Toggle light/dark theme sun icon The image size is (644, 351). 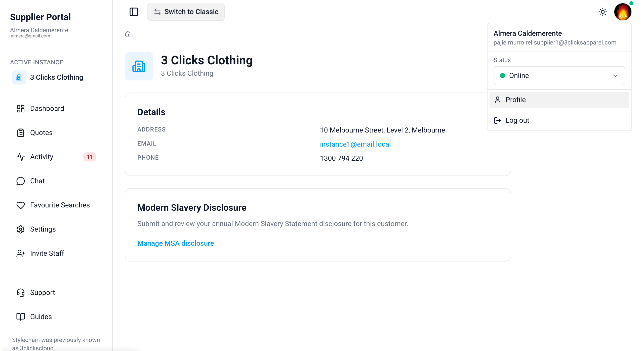(x=602, y=12)
